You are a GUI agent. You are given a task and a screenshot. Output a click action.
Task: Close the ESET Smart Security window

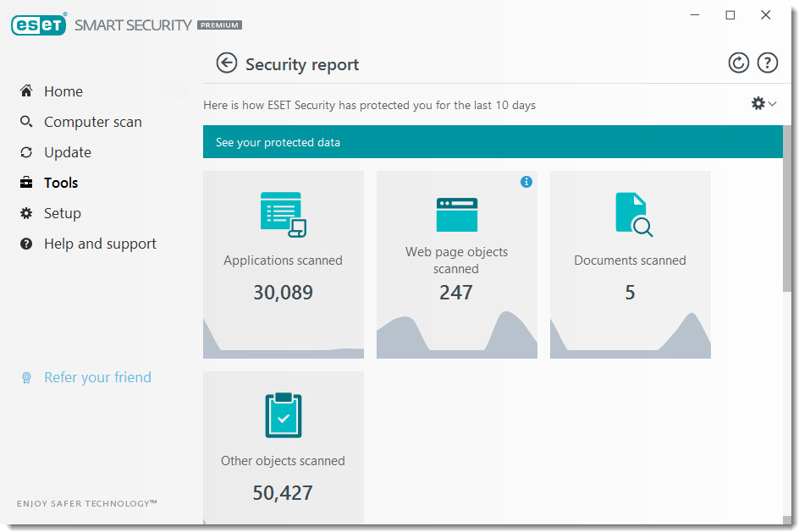pyautogui.click(x=765, y=15)
